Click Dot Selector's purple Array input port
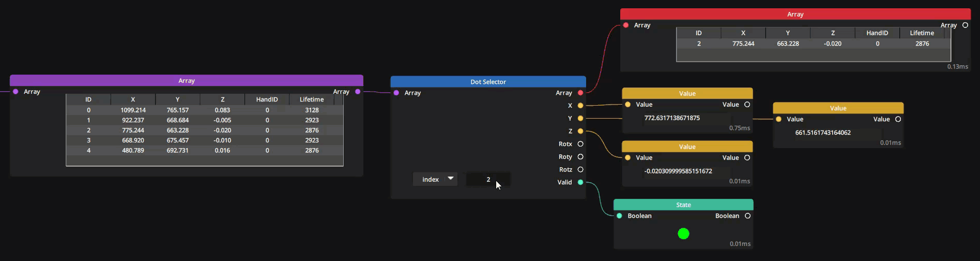Image resolution: width=980 pixels, height=261 pixels. (x=396, y=93)
